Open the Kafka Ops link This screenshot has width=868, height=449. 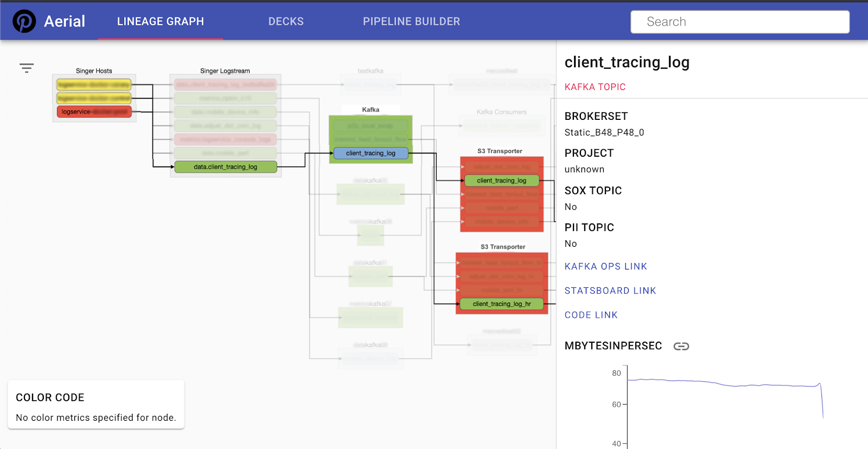(x=605, y=266)
